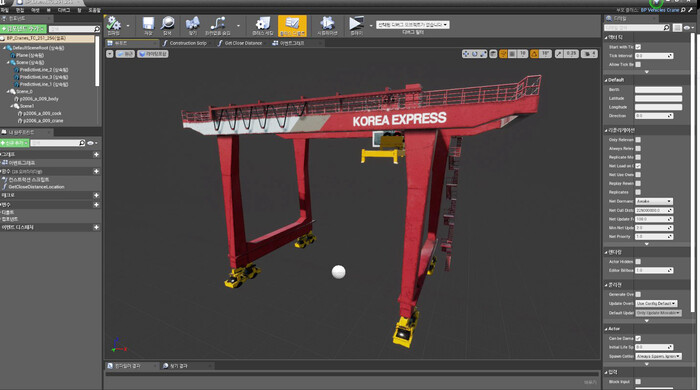Click the wrench edit icon beside parent class

[690, 10]
